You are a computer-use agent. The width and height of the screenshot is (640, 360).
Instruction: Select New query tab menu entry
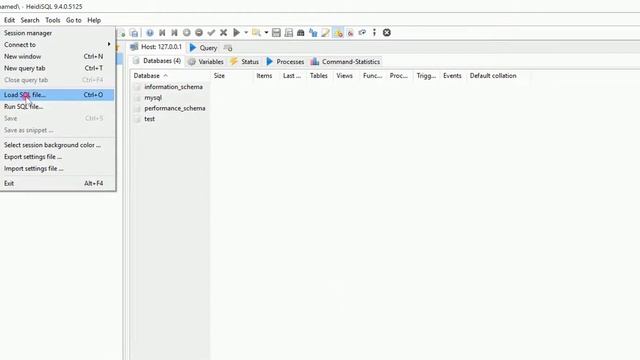57,68
